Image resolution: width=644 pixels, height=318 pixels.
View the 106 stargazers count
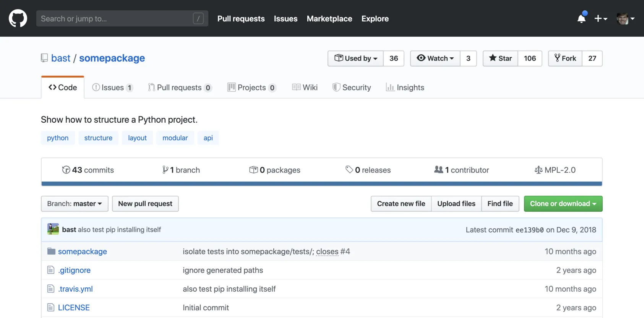coord(530,58)
